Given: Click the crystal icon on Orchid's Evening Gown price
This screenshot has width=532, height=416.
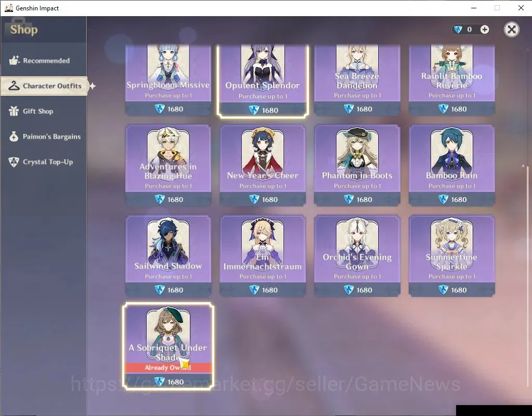Looking at the screenshot, I should [348, 290].
